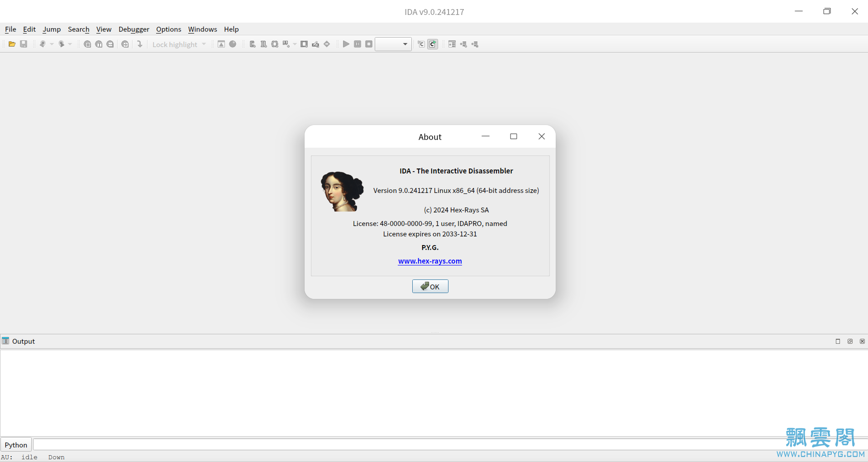Screen dimensions: 868x462
Task: Stop process with the stop button
Action: pos(369,44)
